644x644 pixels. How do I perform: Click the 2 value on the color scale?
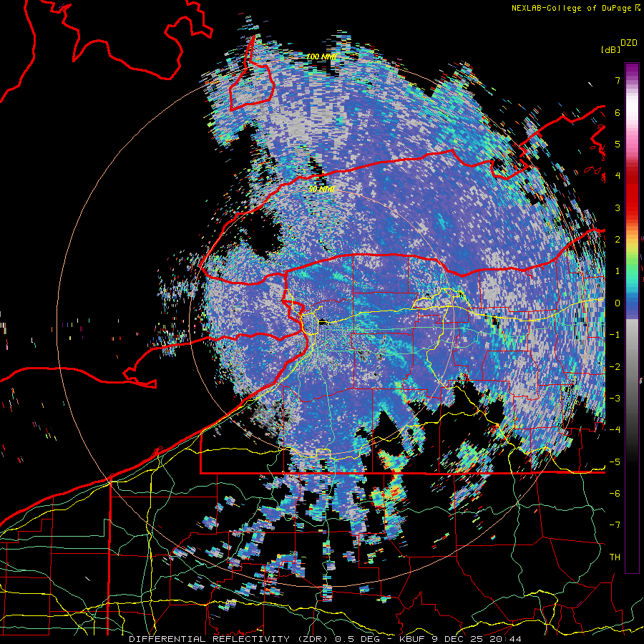[618, 240]
